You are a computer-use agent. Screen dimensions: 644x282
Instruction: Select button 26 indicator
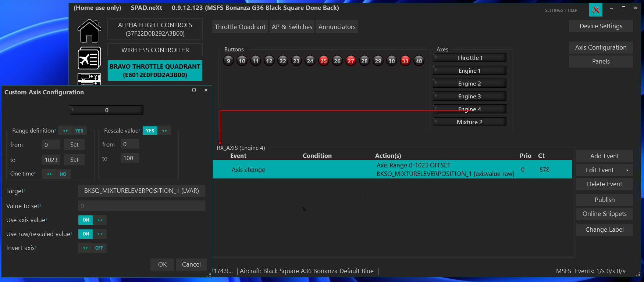(337, 61)
